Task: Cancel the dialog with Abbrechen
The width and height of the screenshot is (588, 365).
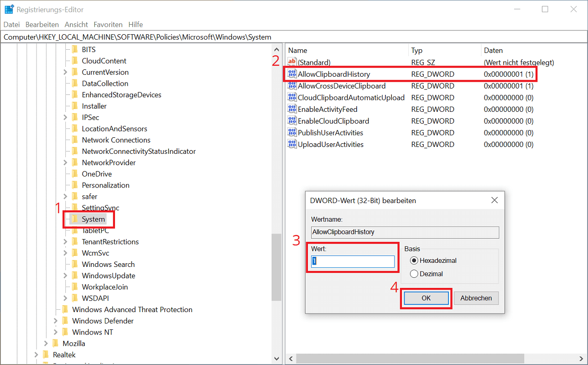Action: click(x=476, y=298)
